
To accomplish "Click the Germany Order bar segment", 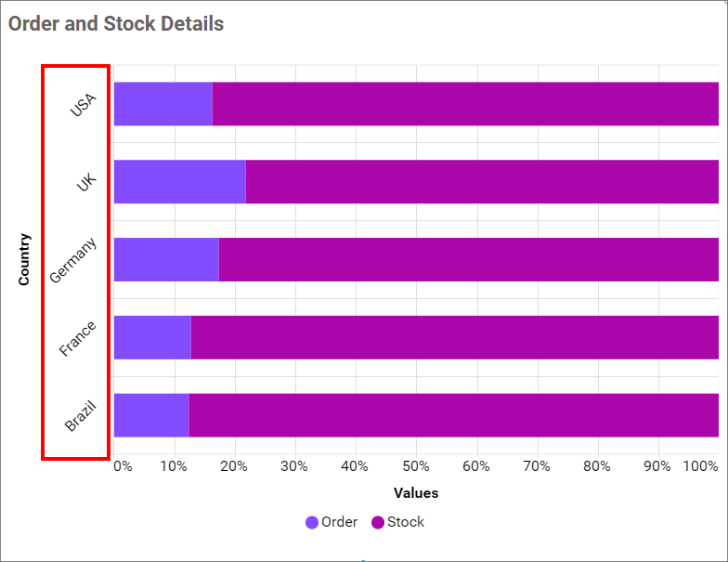I will (x=166, y=260).
